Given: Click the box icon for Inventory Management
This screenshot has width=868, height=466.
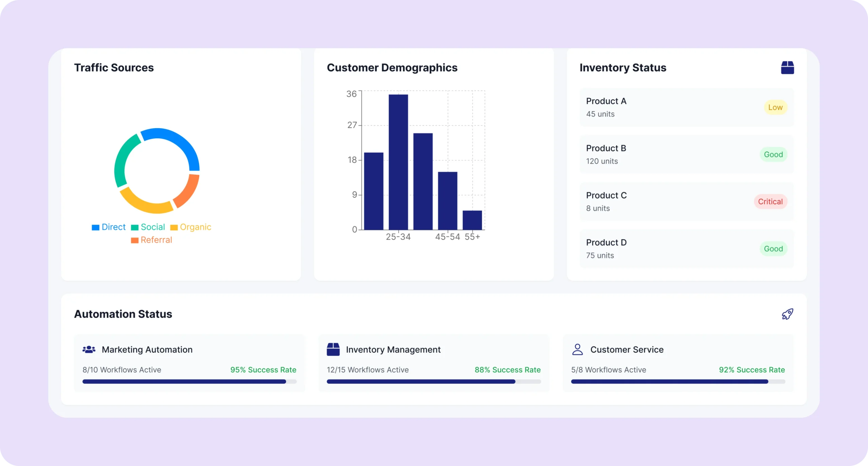Looking at the screenshot, I should pyautogui.click(x=333, y=349).
